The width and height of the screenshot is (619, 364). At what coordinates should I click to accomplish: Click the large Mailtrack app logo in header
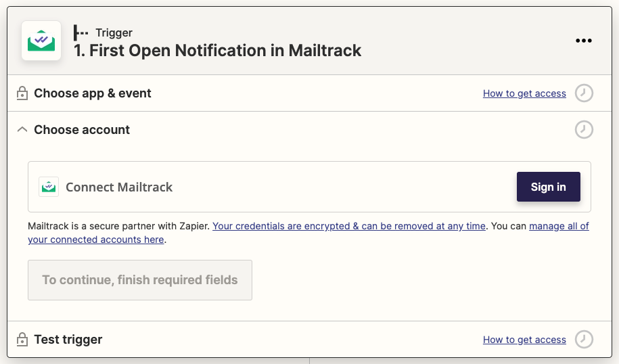pos(41,41)
